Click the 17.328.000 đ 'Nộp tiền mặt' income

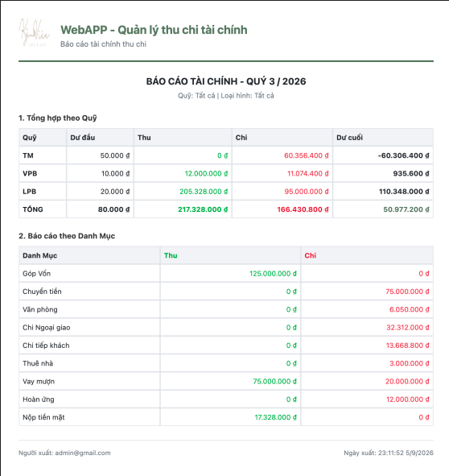click(x=275, y=417)
